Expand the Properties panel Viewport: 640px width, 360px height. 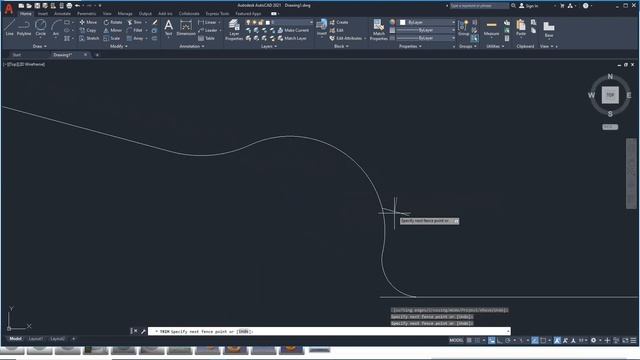[410, 46]
